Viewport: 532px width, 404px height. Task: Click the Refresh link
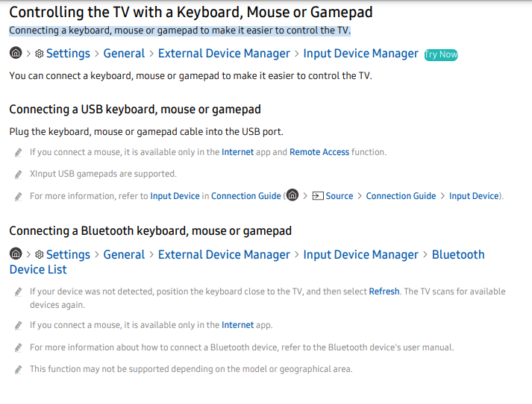384,291
